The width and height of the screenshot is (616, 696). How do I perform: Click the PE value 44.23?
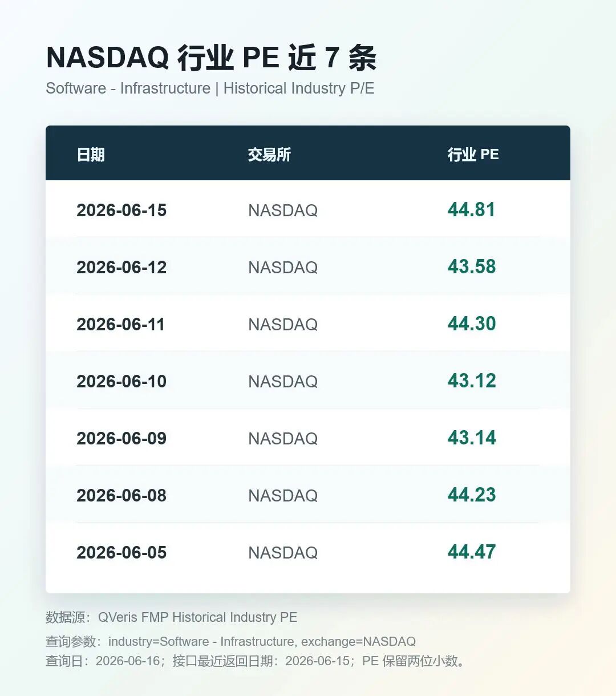click(x=472, y=495)
